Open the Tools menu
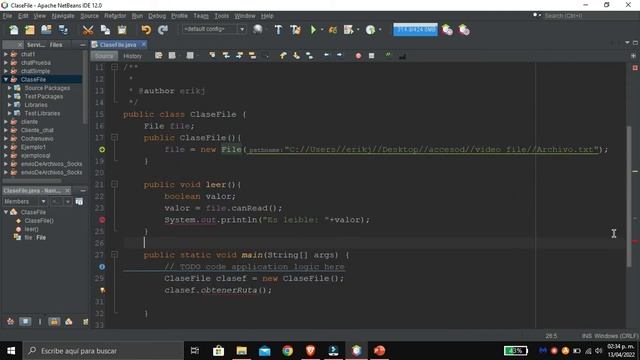The width and height of the screenshot is (640, 360). click(x=222, y=16)
